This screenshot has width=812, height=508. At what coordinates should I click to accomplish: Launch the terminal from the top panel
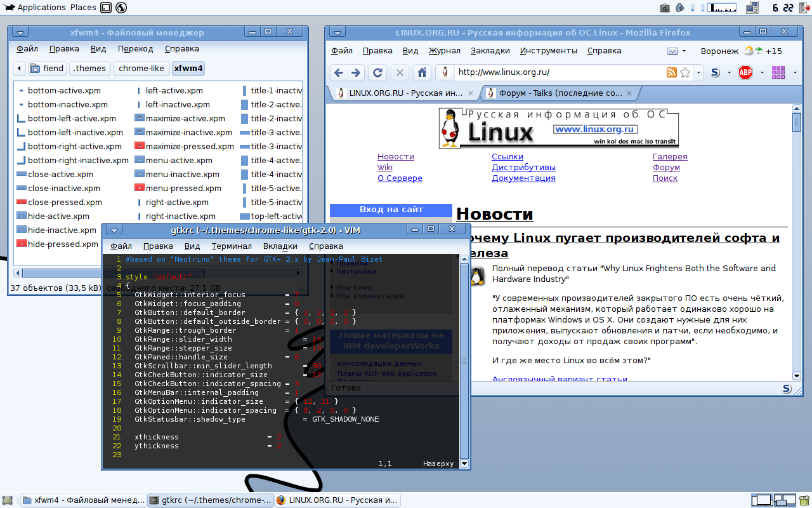click(107, 8)
